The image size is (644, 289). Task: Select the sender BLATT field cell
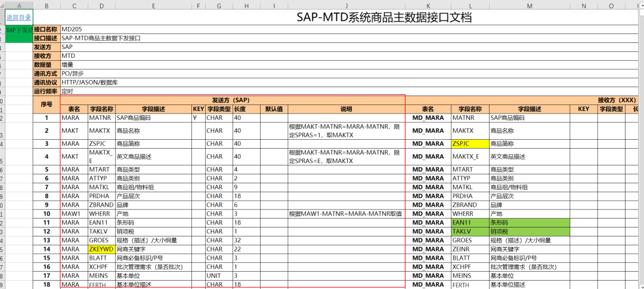tap(101, 258)
